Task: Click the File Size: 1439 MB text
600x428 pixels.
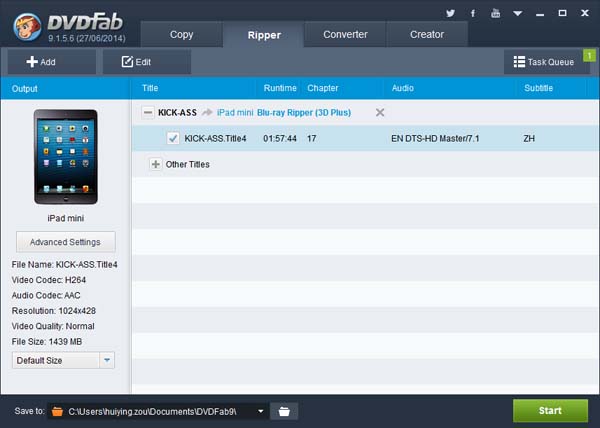Action: pyautogui.click(x=47, y=342)
